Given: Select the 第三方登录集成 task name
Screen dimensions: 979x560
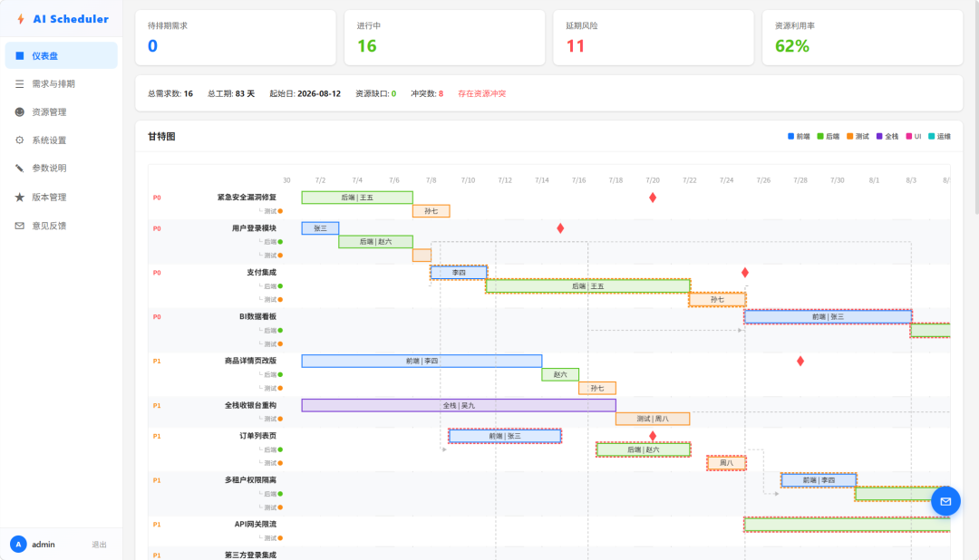Looking at the screenshot, I should pos(250,555).
